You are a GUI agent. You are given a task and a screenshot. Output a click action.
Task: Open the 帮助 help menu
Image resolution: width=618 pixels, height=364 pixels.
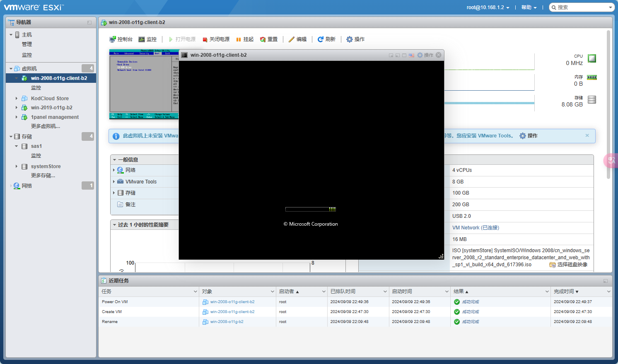[529, 7]
